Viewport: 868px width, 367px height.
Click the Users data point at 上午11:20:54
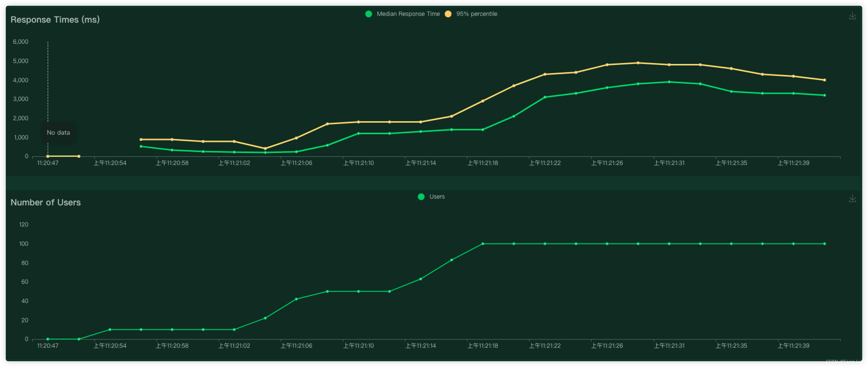click(110, 330)
